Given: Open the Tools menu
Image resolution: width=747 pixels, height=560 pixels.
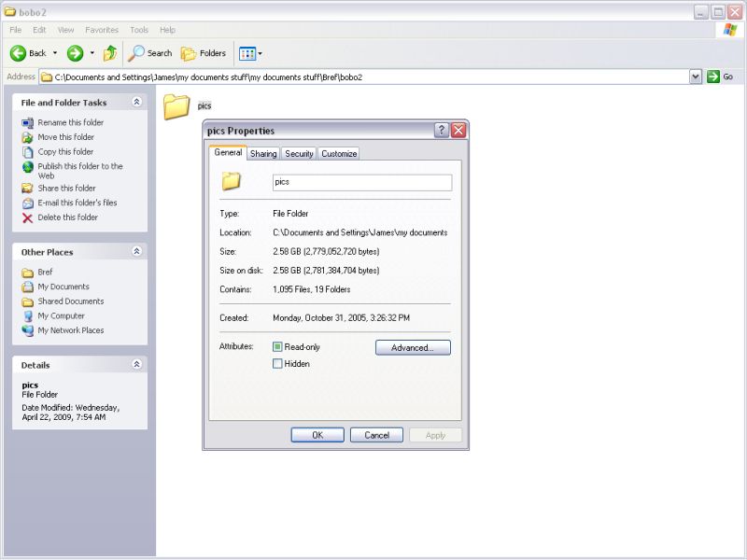Looking at the screenshot, I should (139, 30).
